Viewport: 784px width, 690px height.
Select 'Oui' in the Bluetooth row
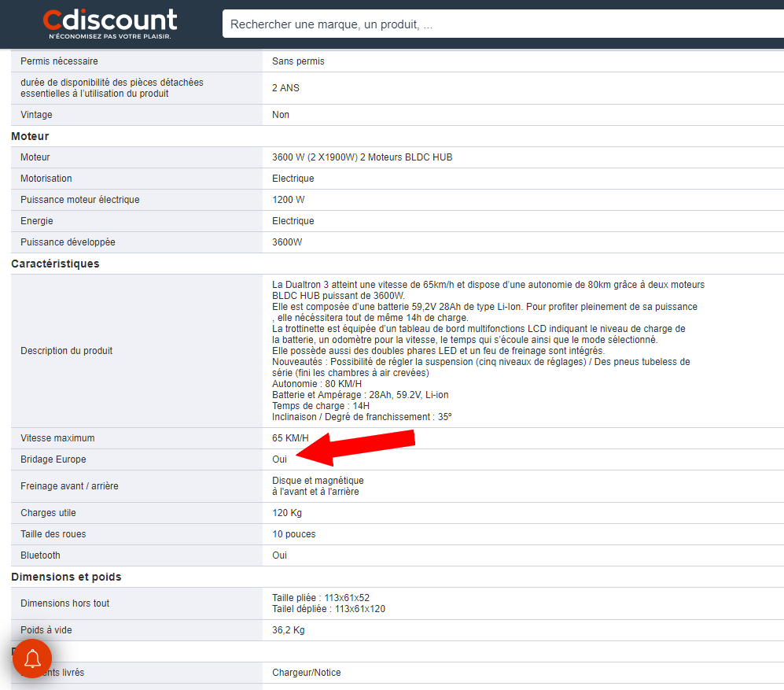coord(279,555)
